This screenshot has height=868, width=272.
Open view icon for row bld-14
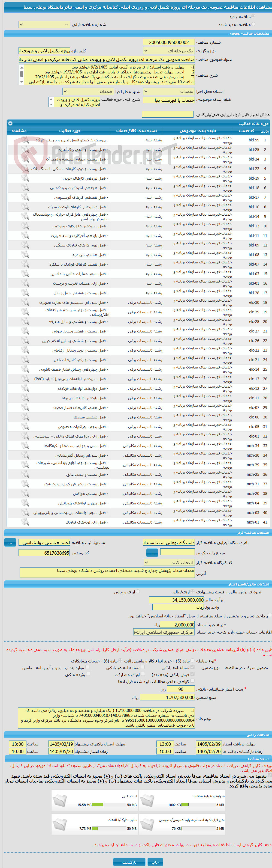pyautogui.click(x=25, y=216)
